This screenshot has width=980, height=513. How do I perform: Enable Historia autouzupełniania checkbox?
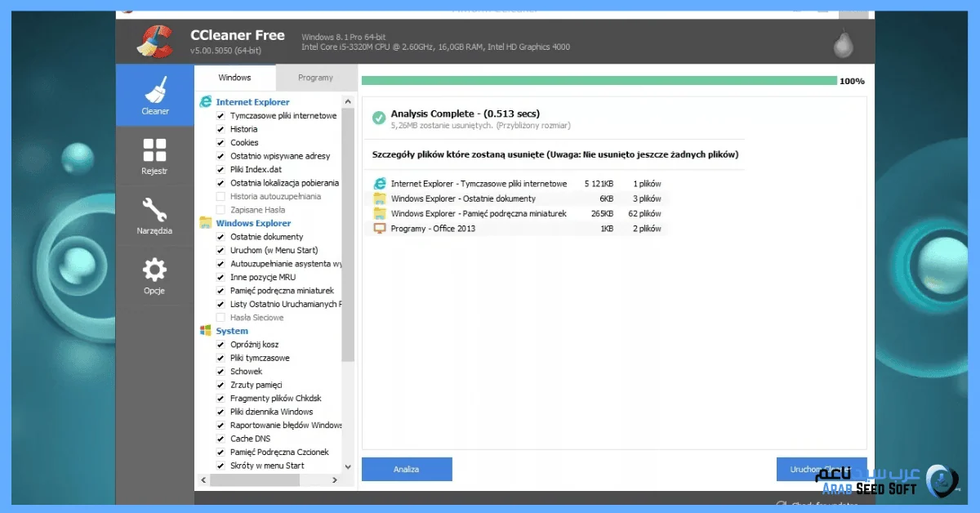pos(219,196)
